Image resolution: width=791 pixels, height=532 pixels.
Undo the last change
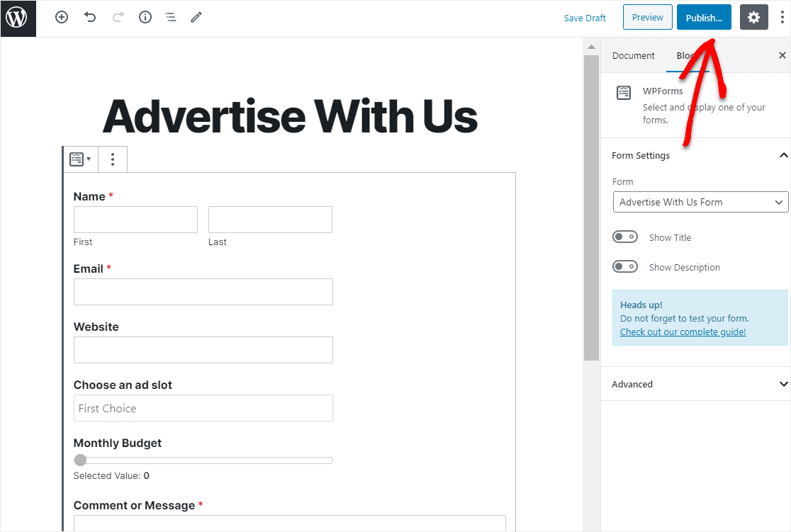click(x=90, y=18)
